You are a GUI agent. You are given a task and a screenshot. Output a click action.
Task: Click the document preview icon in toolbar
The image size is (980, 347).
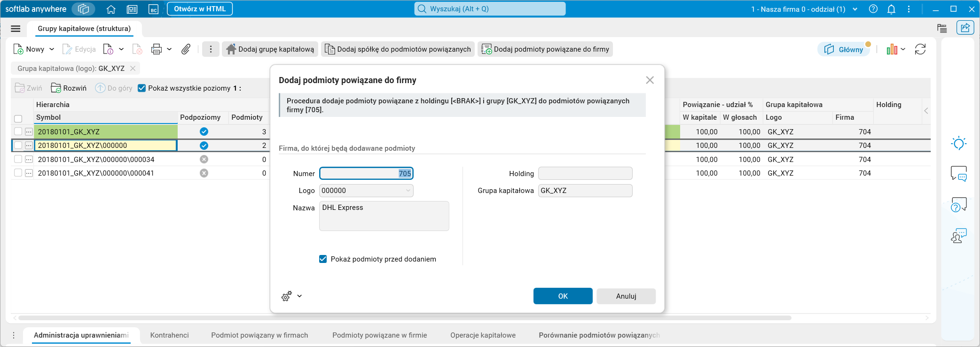click(x=108, y=49)
